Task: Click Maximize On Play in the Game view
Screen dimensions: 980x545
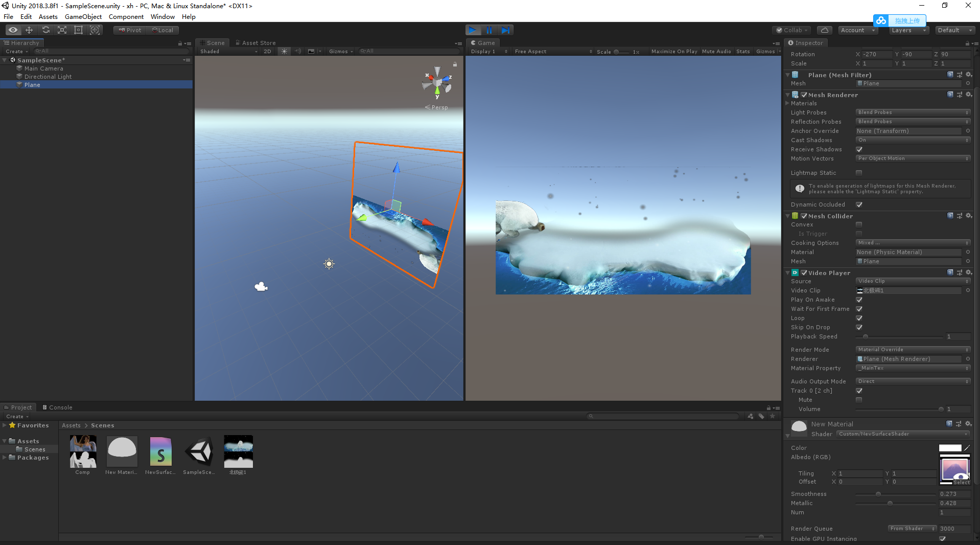Action: point(673,51)
